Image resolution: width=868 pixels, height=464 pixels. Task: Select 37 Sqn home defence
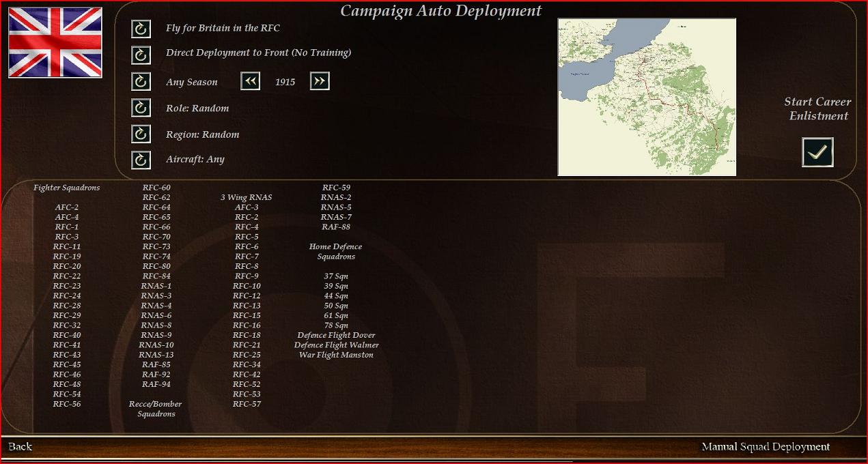tap(336, 276)
